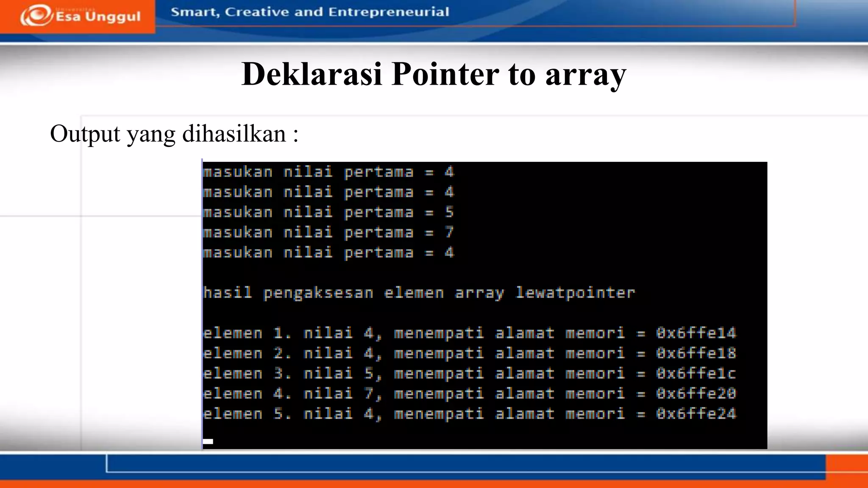Screen dimensions: 868x488
Task: Click memory address 0x6ffe24
Action: click(696, 414)
